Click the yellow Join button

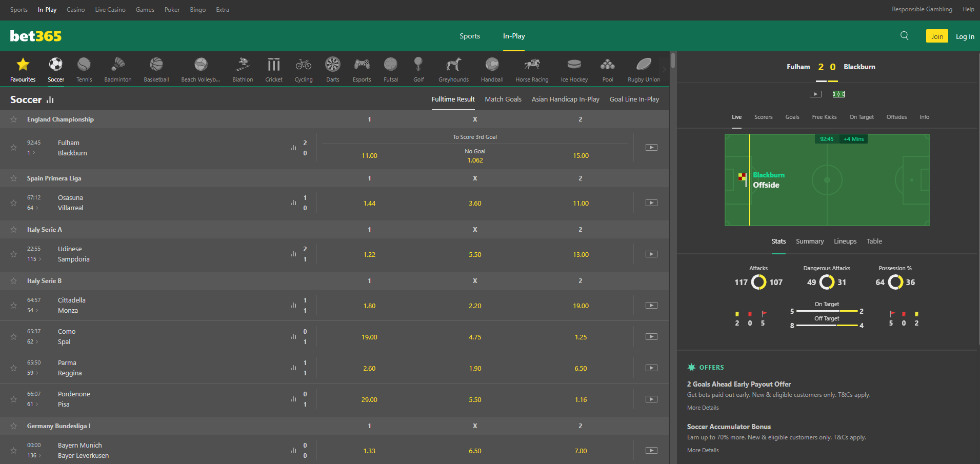(x=937, y=36)
